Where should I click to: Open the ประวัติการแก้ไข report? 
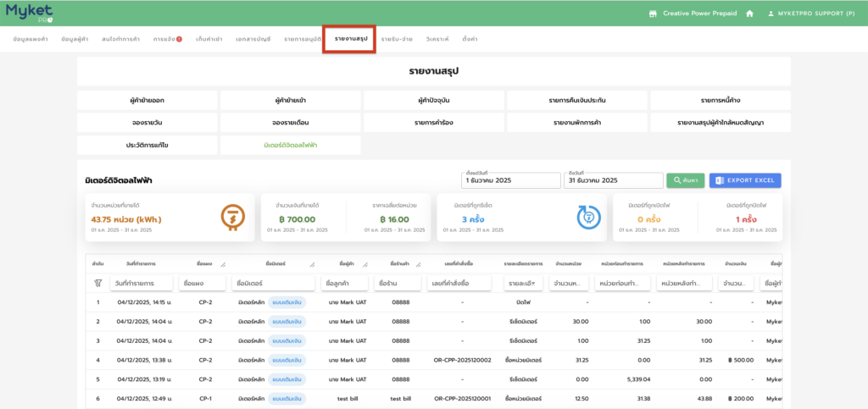pos(147,145)
